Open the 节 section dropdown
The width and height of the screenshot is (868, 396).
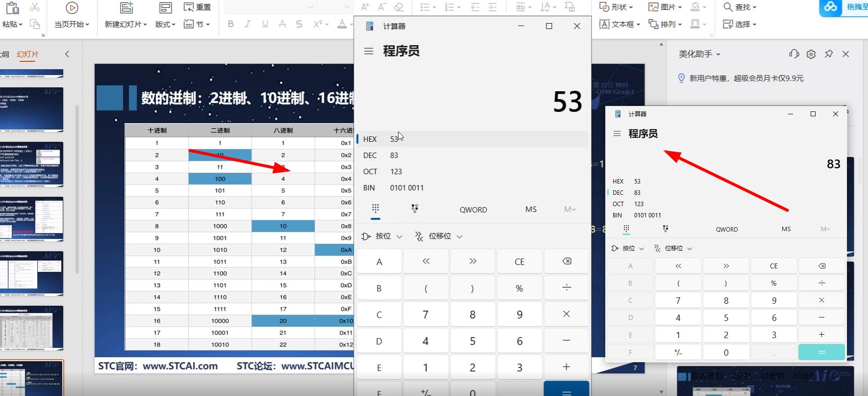pos(197,24)
